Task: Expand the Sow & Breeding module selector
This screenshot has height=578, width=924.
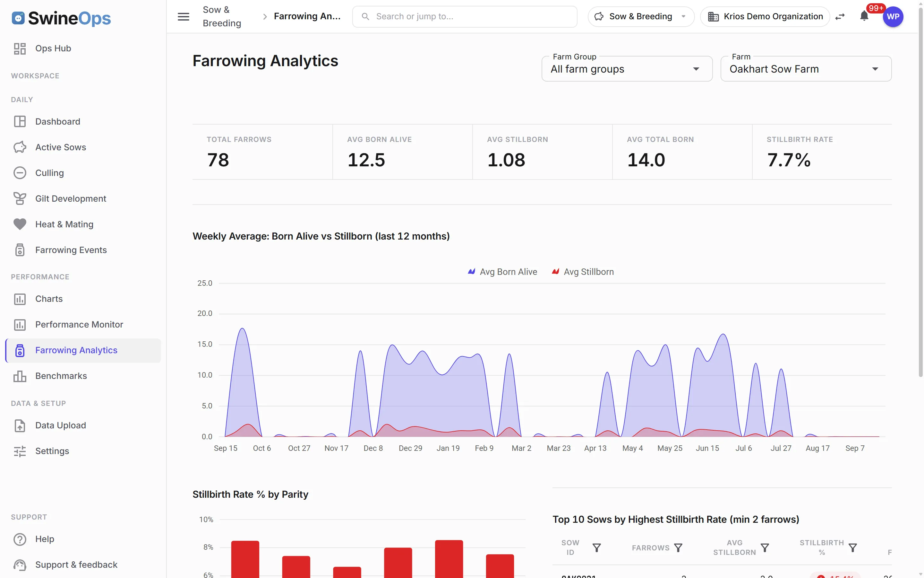Action: tap(641, 16)
